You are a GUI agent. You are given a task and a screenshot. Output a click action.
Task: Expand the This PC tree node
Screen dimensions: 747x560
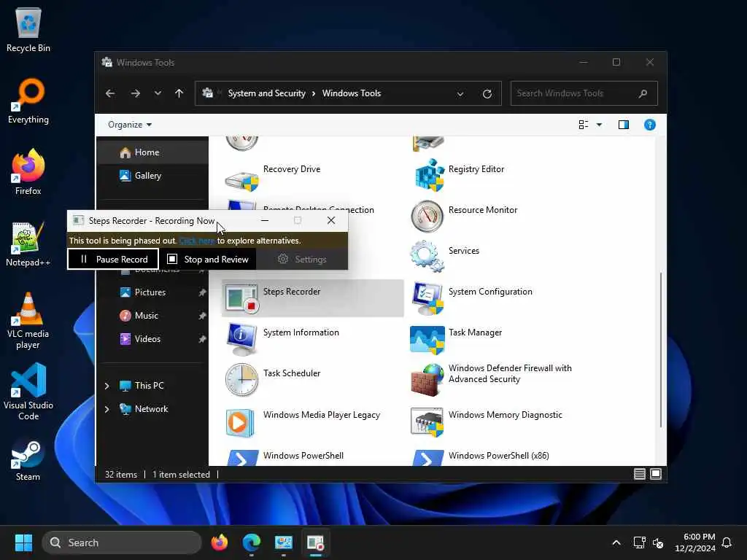coord(107,386)
